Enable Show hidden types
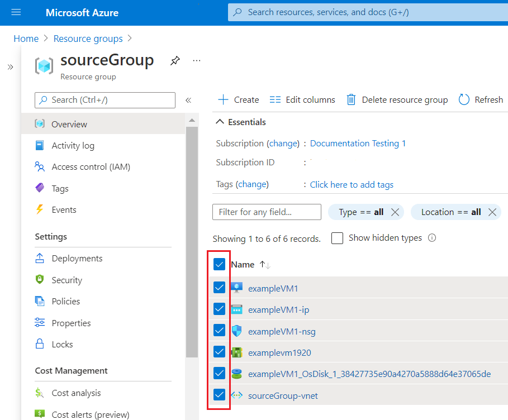508x420 pixels. pyautogui.click(x=337, y=238)
